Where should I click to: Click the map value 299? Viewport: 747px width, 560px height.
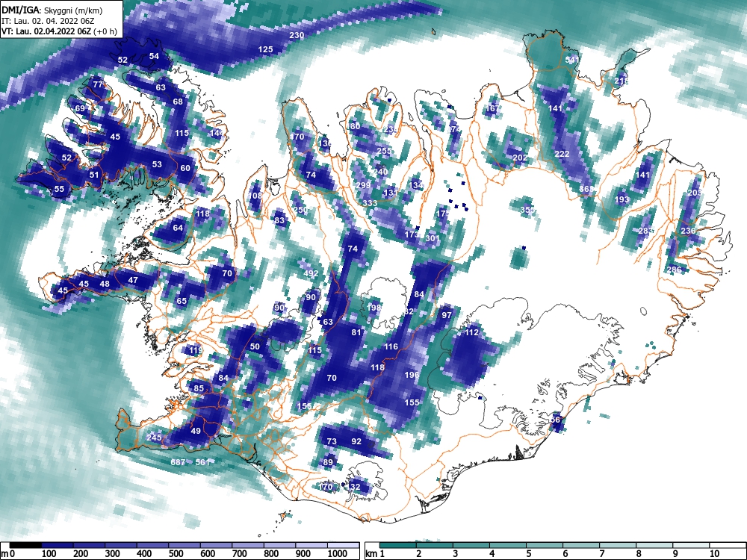[363, 185]
